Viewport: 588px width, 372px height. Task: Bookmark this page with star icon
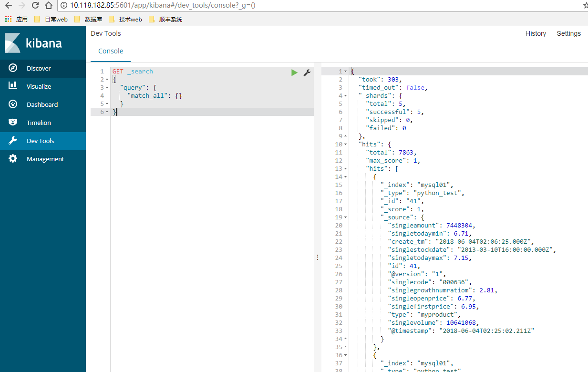tap(585, 6)
